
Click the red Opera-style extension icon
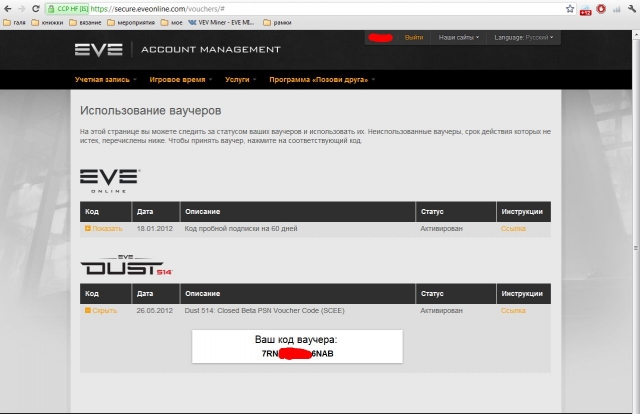pos(601,9)
